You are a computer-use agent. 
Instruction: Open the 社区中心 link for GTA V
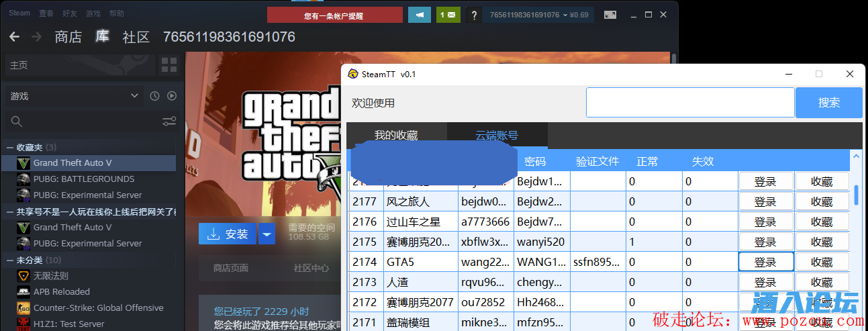click(x=311, y=268)
